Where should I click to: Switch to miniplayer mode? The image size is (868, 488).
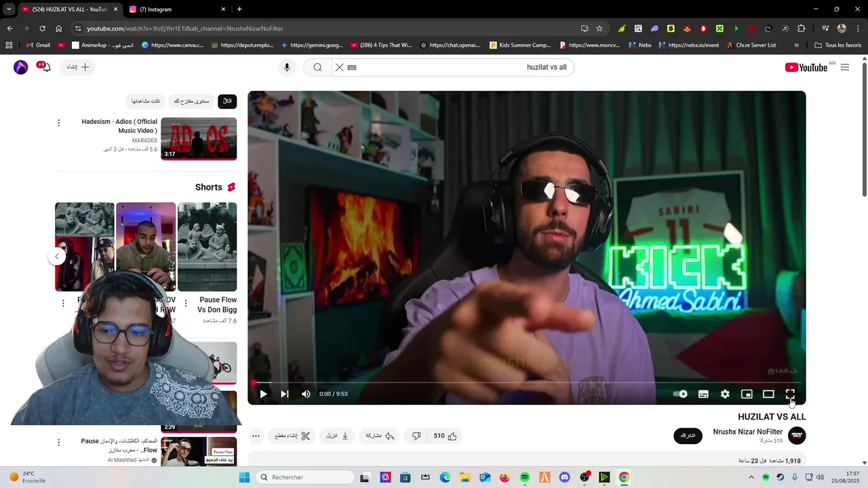(x=747, y=394)
